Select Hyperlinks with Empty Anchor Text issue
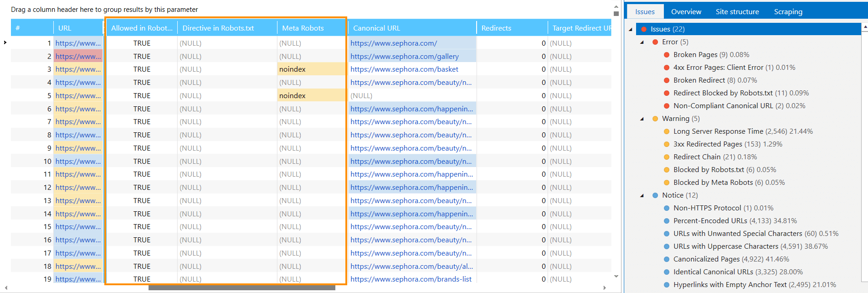This screenshot has height=293, width=868. click(755, 284)
